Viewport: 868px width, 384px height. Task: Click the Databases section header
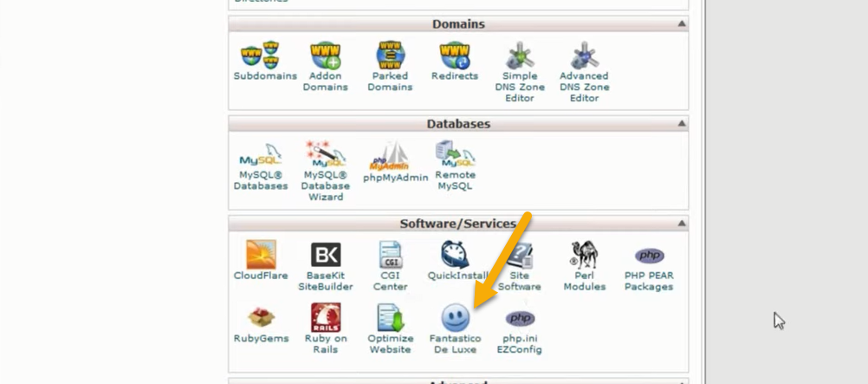[458, 124]
